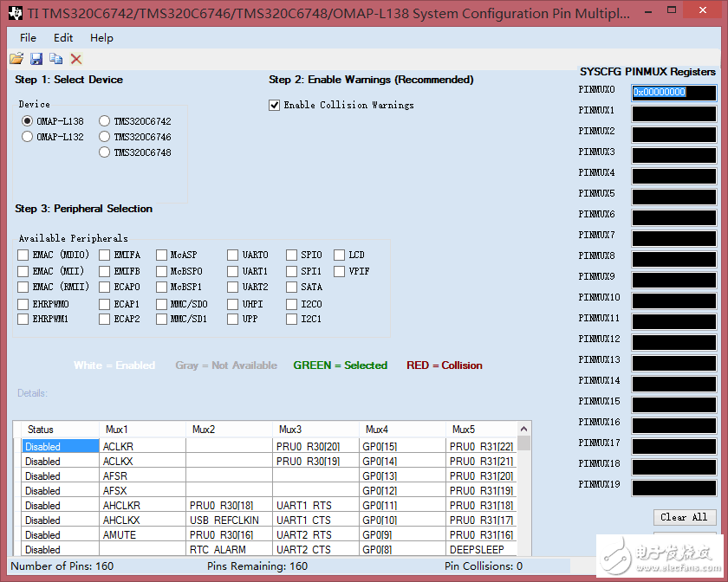The image size is (728, 582).
Task: Click the Clear All button
Action: (x=685, y=517)
